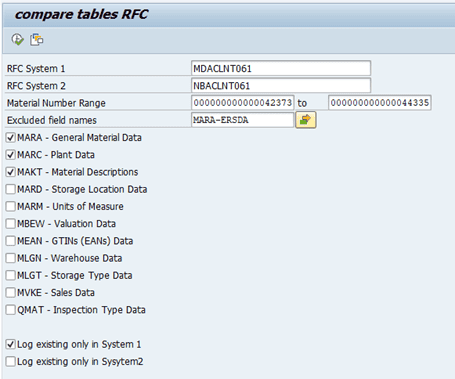Uncheck MARA - General Material Data

click(x=11, y=137)
